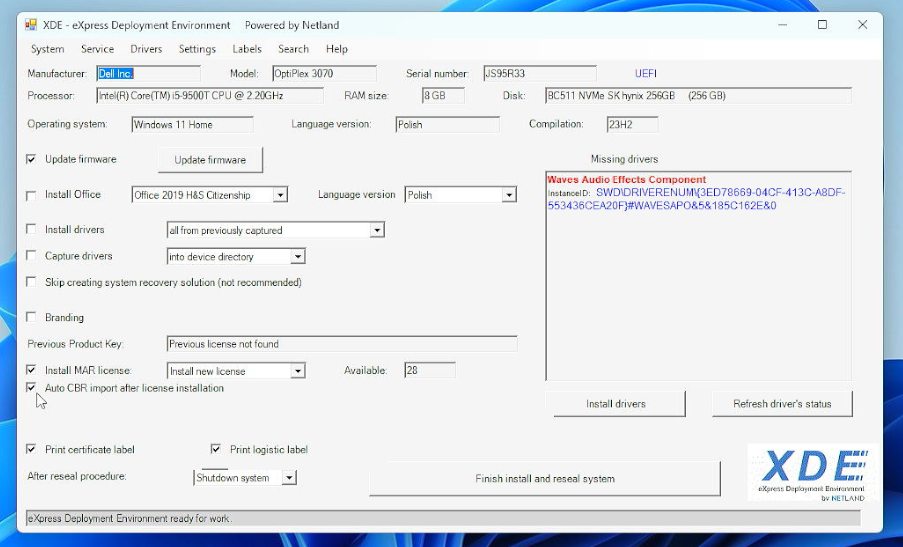Open the Office language version dropdown

[509, 195]
